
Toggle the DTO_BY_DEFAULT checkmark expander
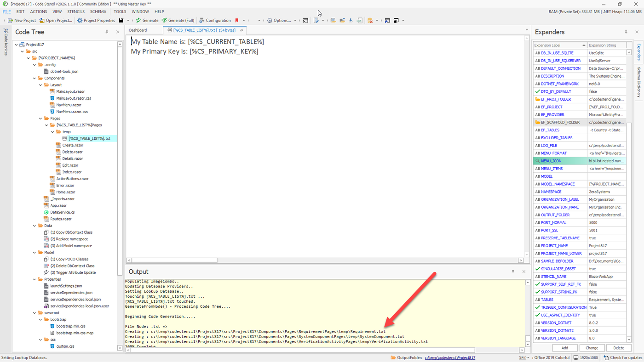[x=537, y=91]
